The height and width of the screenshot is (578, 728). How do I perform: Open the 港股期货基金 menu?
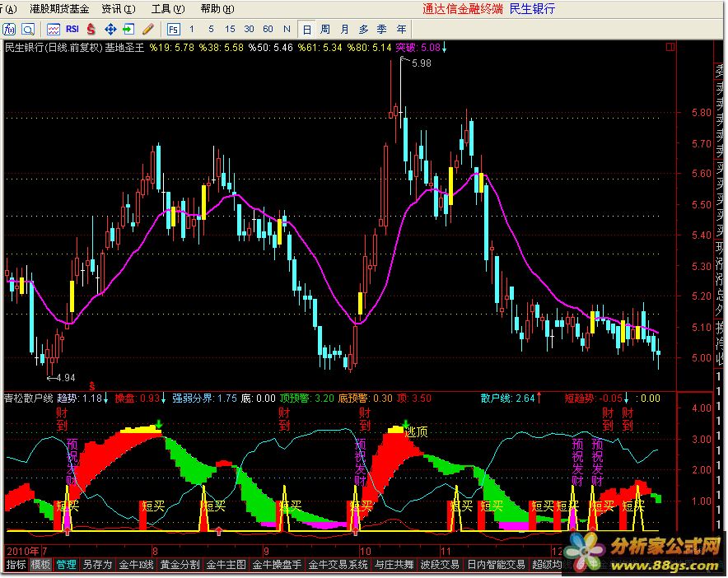[x=59, y=9]
